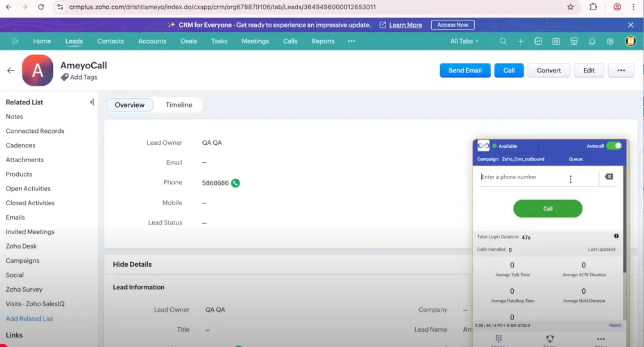Click Add Tags under AmeyoCall
The width and height of the screenshot is (644, 347).
pos(79,77)
